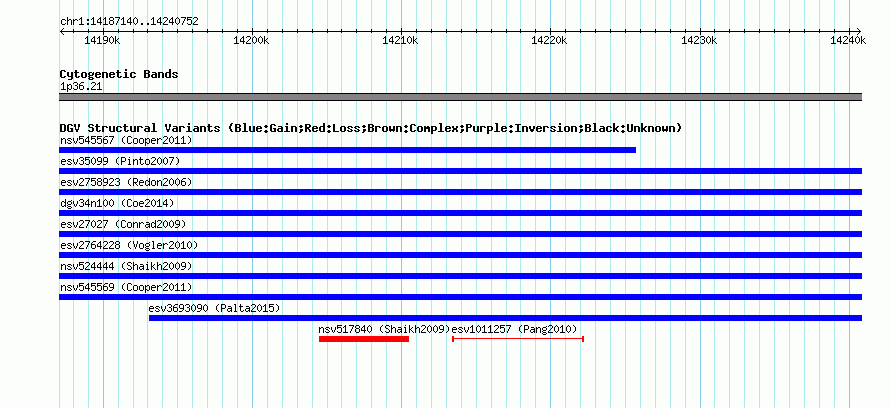Select the esv27027 (Conrad2009) label
The image size is (890, 408).
click(x=123, y=224)
